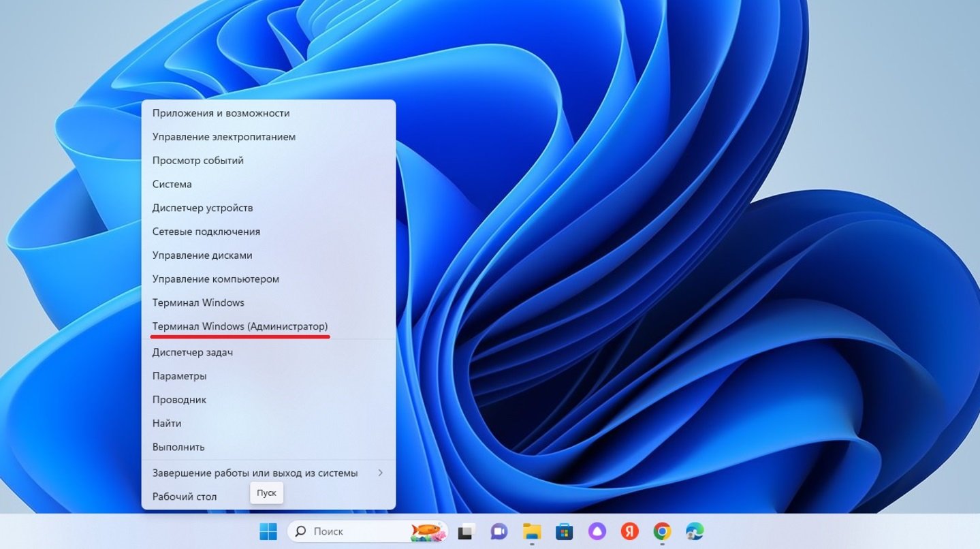Screen dimensions: 980x549
Task: Open Терминал Windows (Администратор)
Action: [x=268, y=326]
